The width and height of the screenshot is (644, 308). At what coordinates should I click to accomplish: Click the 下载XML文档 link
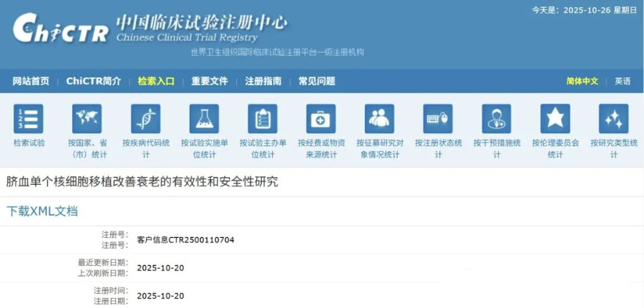tap(42, 211)
